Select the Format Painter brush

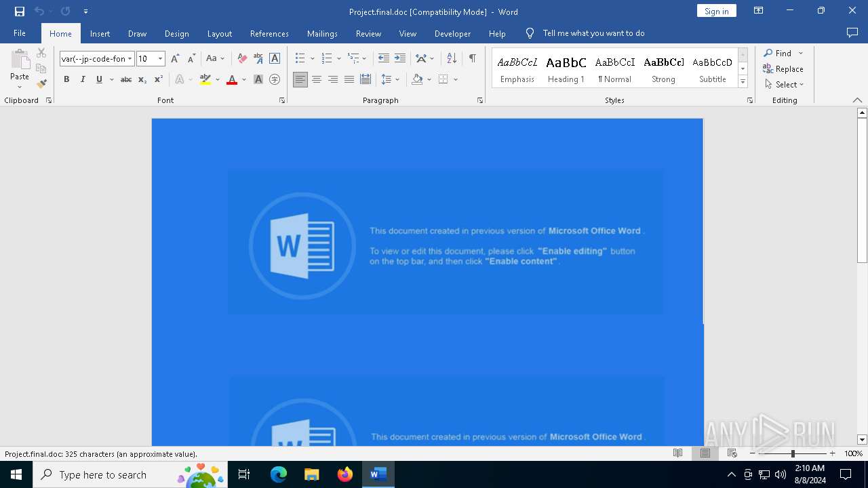point(41,84)
